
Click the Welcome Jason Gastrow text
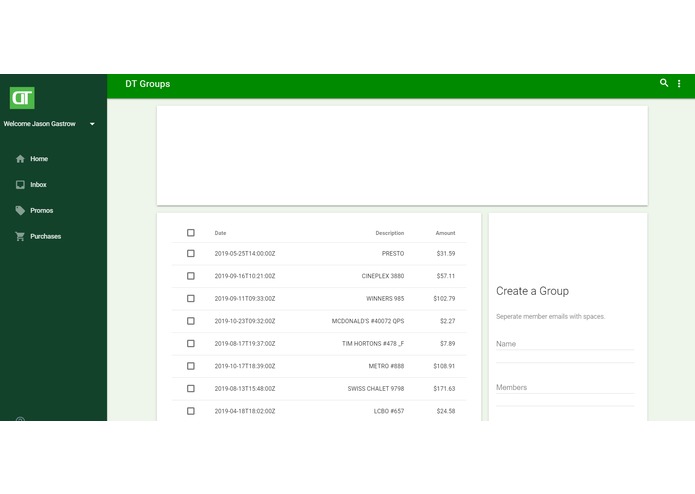click(39, 124)
